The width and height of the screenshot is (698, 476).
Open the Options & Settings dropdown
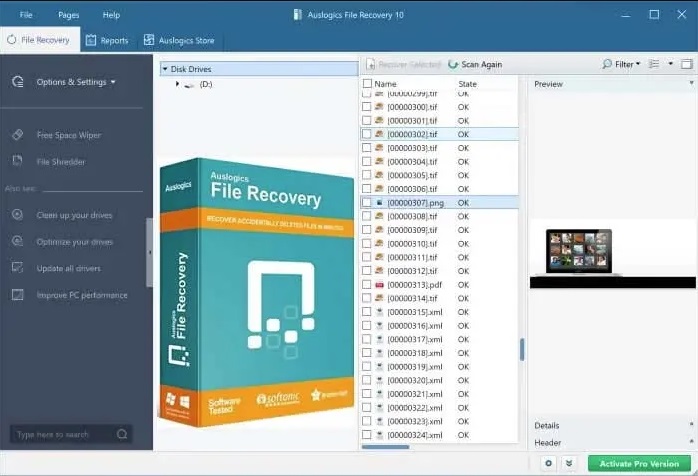coord(76,82)
